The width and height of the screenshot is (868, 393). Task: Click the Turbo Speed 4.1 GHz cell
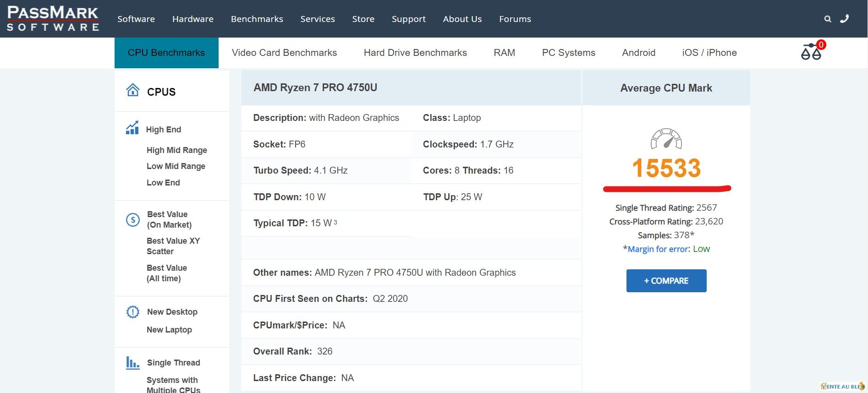tap(326, 171)
